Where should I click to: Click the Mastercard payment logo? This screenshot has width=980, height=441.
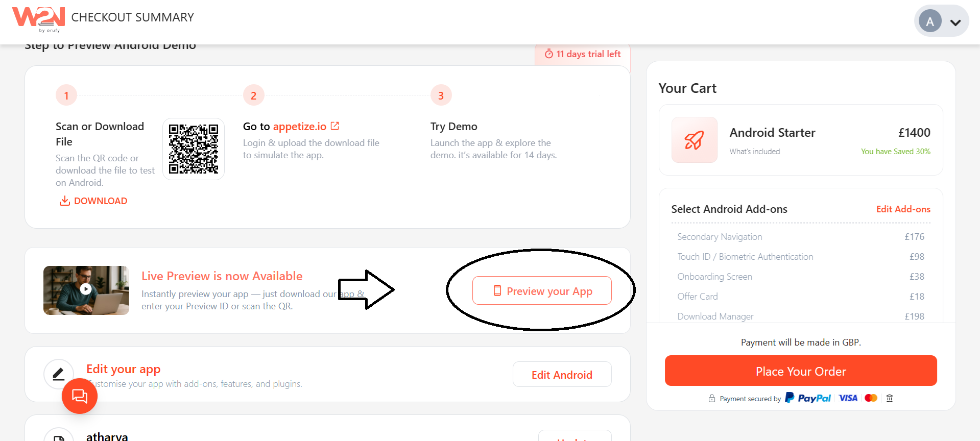(871, 398)
